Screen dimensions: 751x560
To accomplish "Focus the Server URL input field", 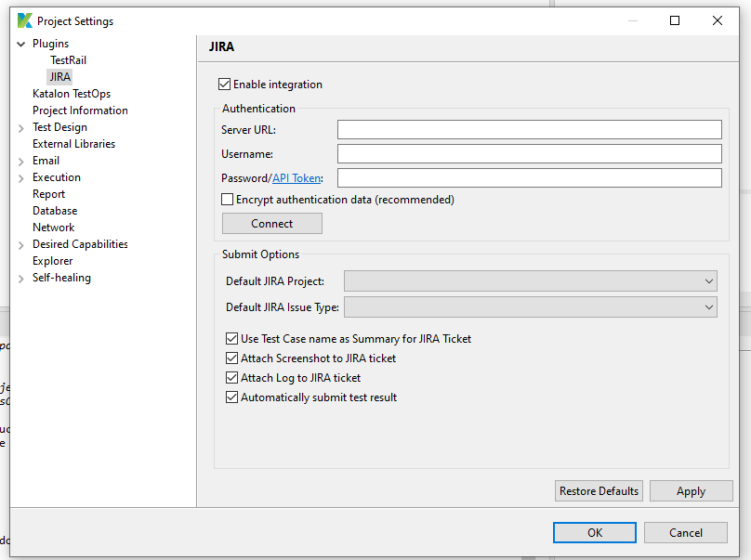I will (529, 130).
